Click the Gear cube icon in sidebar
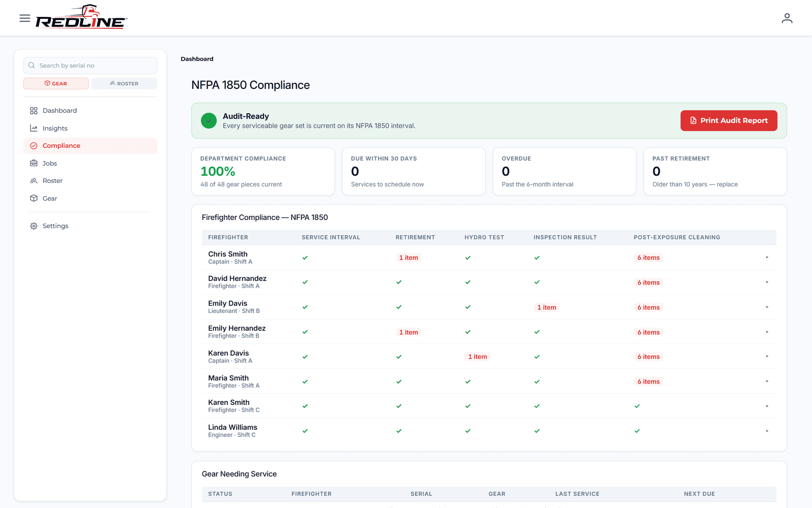This screenshot has width=812, height=508. 33,198
